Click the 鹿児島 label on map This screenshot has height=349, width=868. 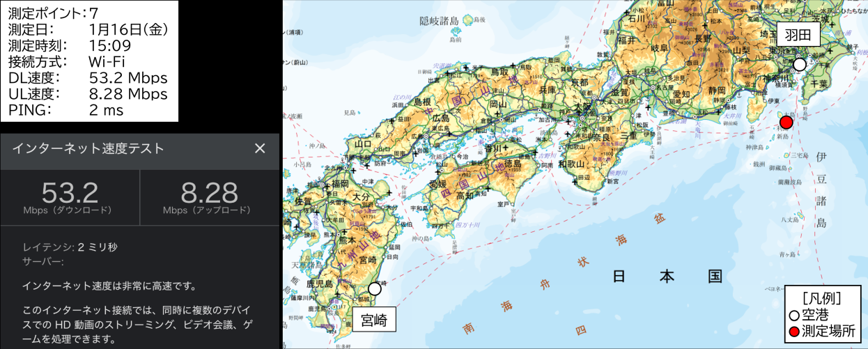[x=320, y=285]
